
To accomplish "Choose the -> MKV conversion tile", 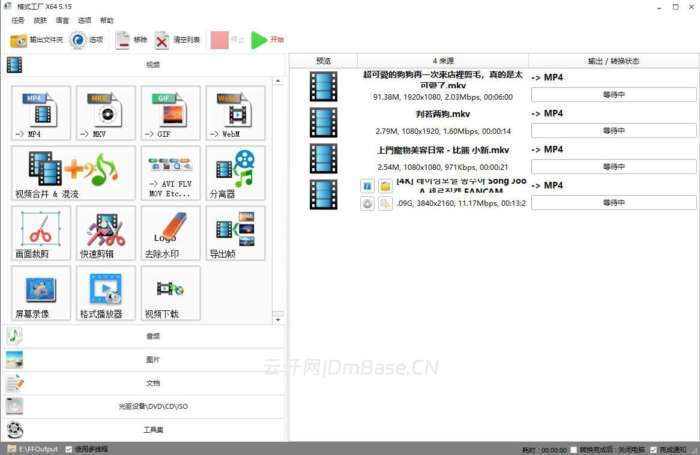I will pyautogui.click(x=106, y=113).
